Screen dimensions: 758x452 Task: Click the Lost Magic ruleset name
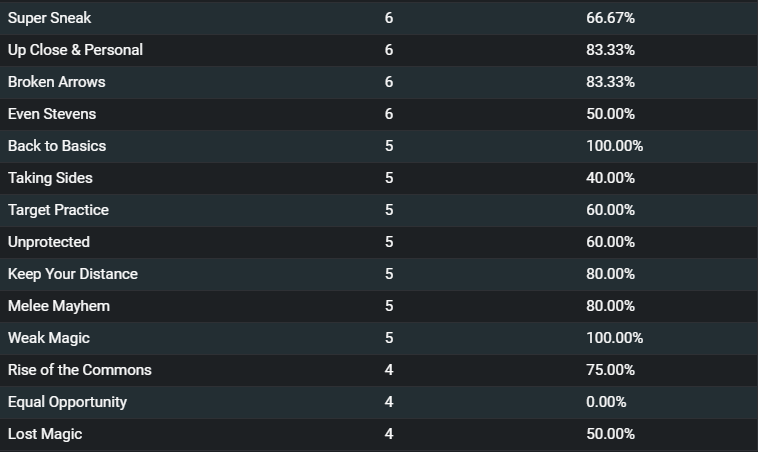(x=45, y=434)
